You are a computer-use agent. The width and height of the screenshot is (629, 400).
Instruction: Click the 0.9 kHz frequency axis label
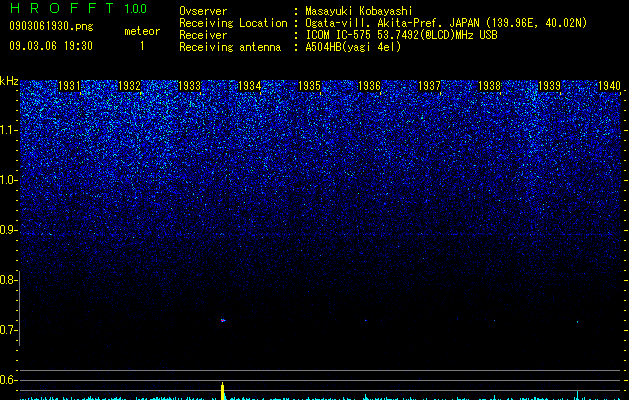(8, 230)
